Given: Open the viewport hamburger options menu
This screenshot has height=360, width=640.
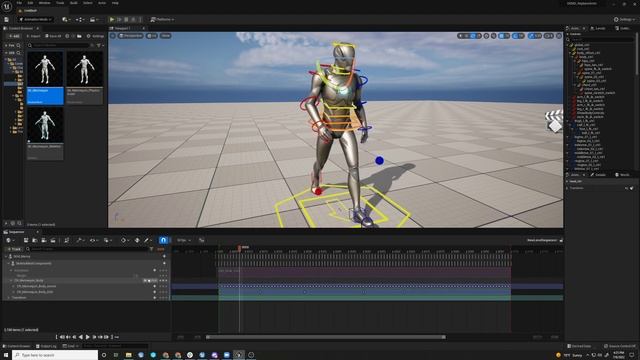Looking at the screenshot, I should pos(113,36).
